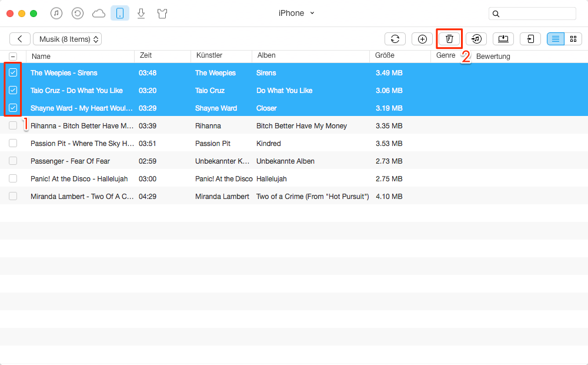Screen dimensions: 588x365
Task: Click the search magnifier icon
Action: (x=496, y=14)
